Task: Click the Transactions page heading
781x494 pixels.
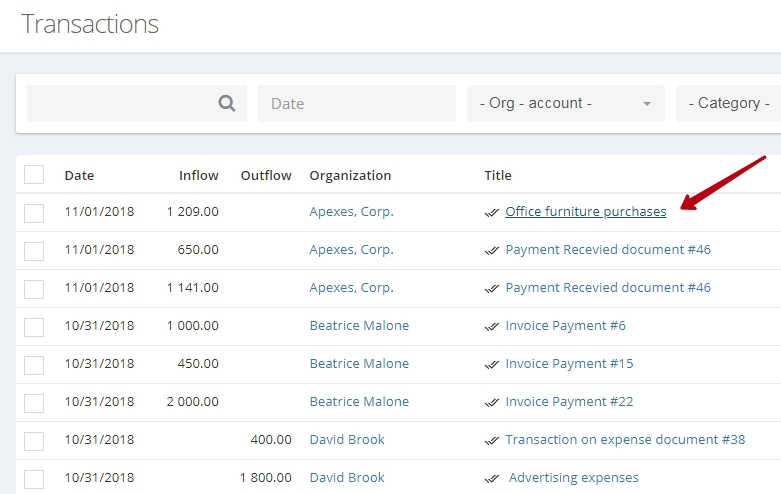Action: (90, 24)
